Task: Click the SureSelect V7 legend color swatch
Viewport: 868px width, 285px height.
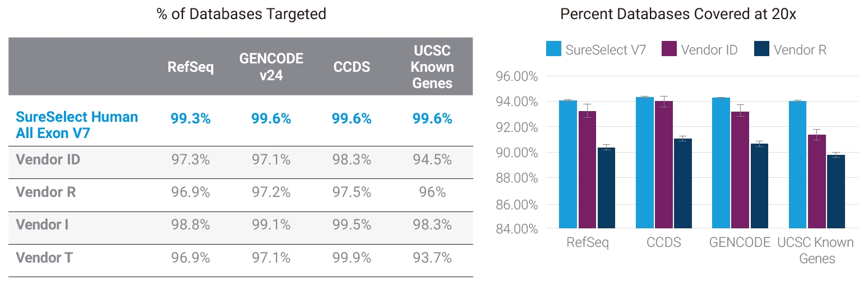Action: click(x=553, y=49)
